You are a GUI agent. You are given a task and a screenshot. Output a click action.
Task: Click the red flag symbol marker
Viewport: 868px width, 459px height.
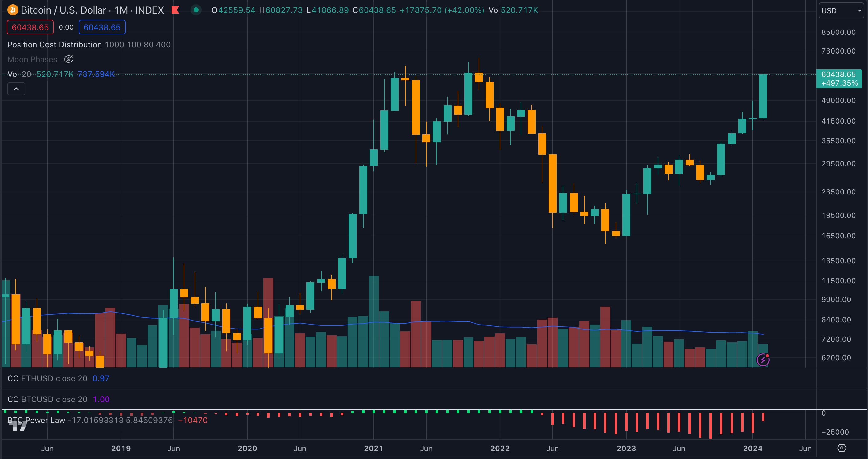[x=175, y=10]
